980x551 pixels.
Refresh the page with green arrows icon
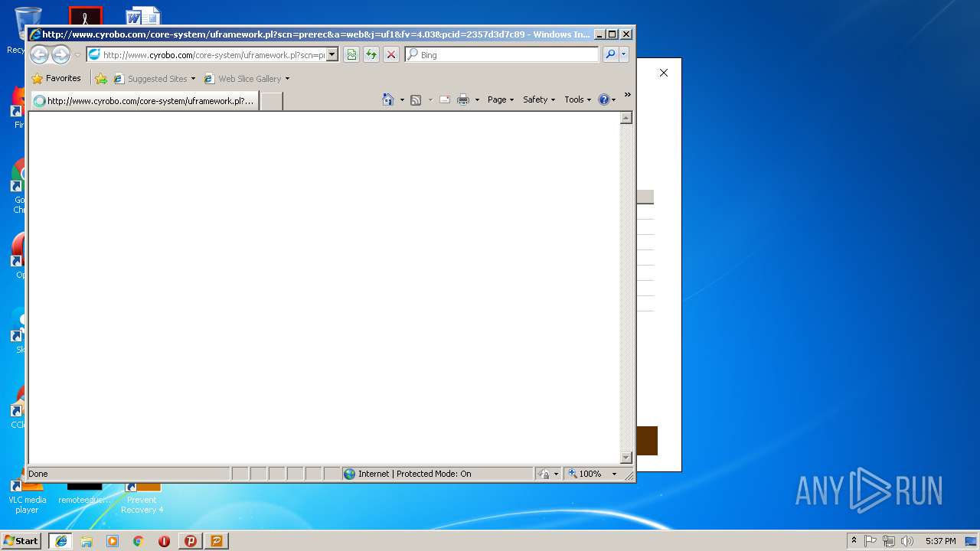pyautogui.click(x=371, y=54)
